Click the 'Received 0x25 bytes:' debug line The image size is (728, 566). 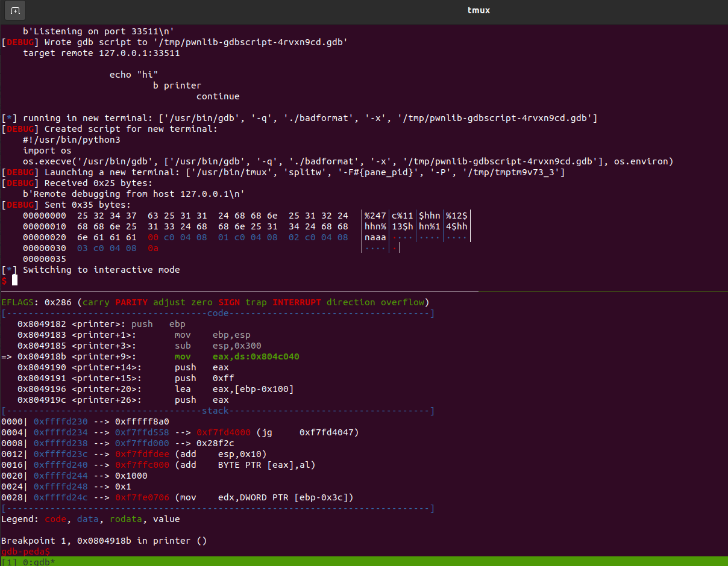pos(77,183)
